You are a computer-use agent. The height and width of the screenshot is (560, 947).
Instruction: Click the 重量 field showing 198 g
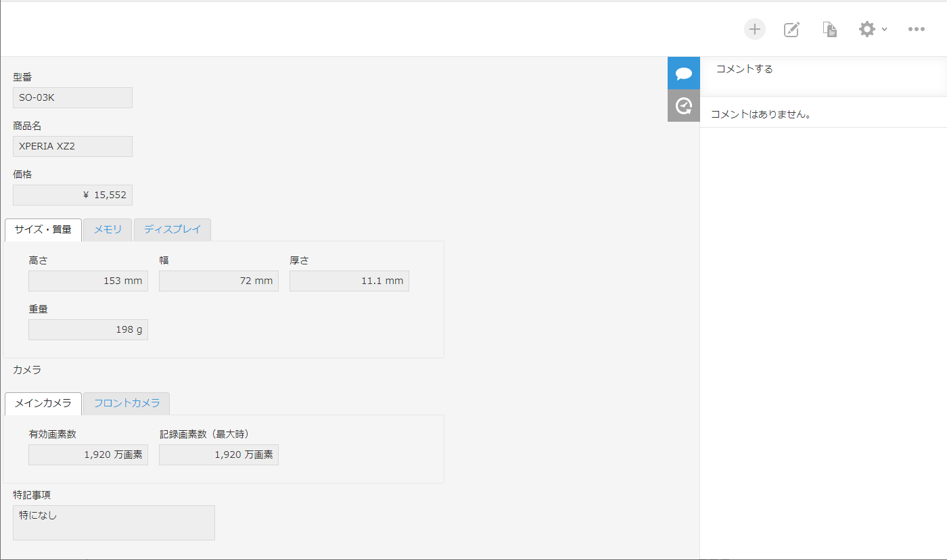point(88,329)
